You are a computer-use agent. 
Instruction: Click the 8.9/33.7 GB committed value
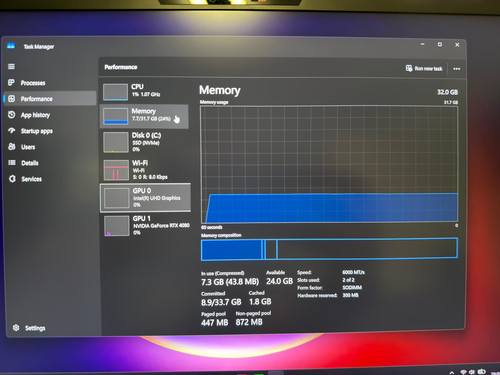click(x=221, y=302)
